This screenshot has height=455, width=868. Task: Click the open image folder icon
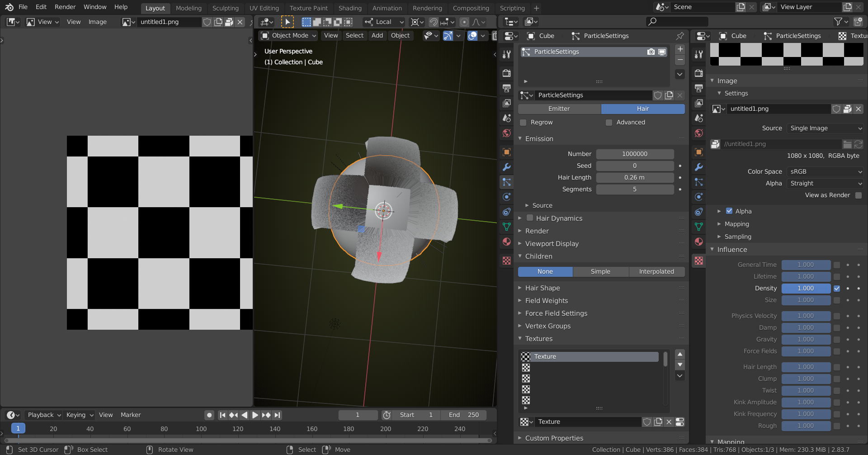847,144
